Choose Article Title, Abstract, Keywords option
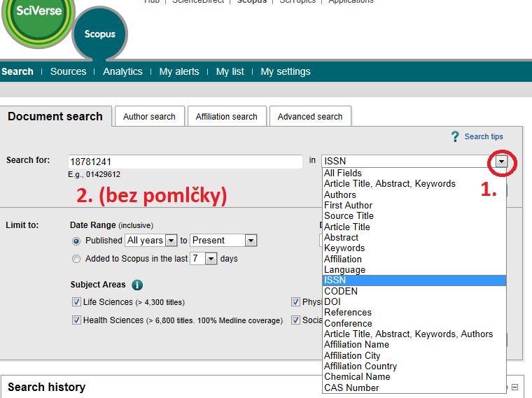This screenshot has width=532, height=398. tap(414, 184)
